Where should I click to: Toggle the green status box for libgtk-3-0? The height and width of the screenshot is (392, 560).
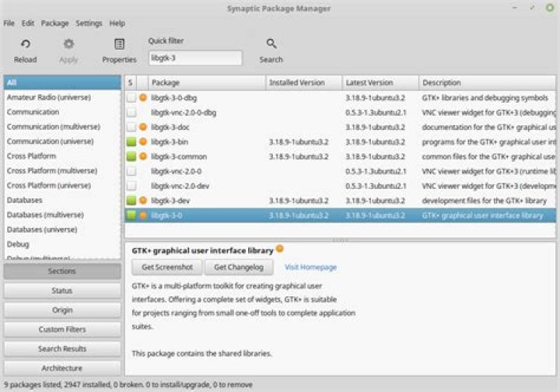tap(131, 215)
